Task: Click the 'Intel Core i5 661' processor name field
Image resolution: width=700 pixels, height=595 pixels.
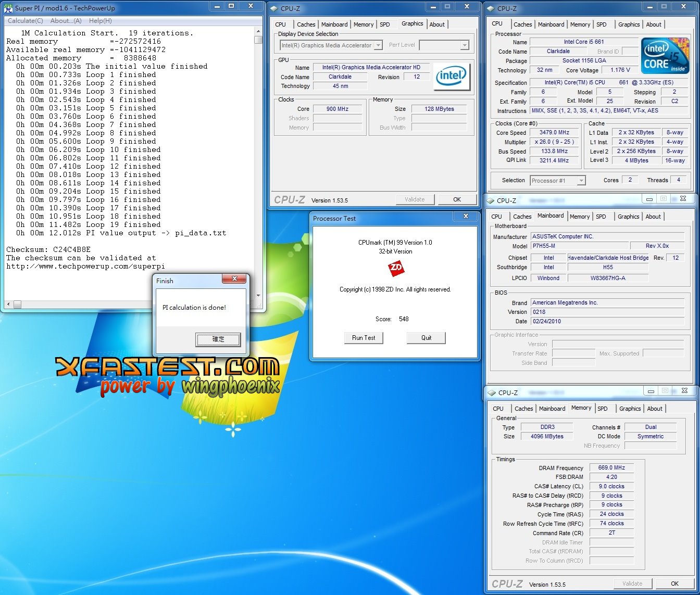Action: coord(584,42)
